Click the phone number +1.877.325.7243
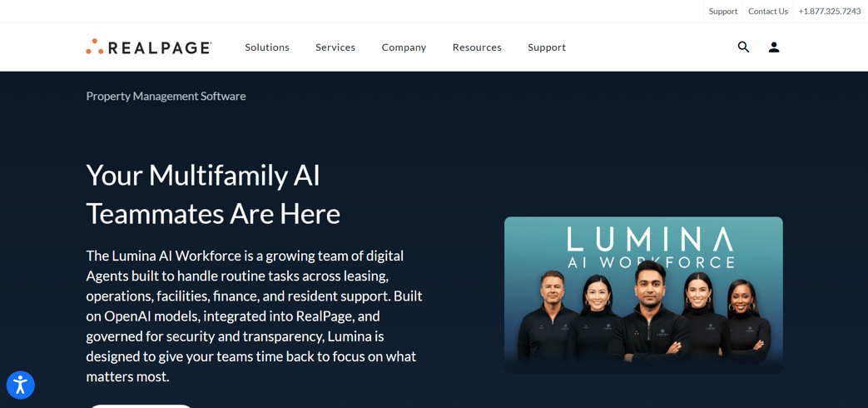 (829, 12)
